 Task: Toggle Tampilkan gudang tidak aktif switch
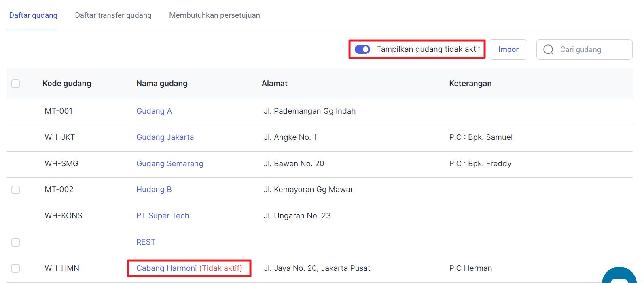click(362, 49)
